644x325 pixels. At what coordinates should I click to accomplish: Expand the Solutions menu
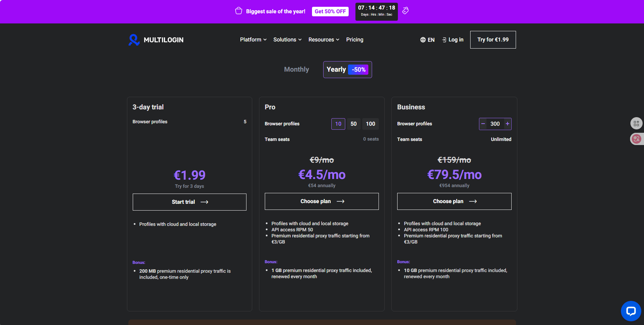pyautogui.click(x=287, y=40)
